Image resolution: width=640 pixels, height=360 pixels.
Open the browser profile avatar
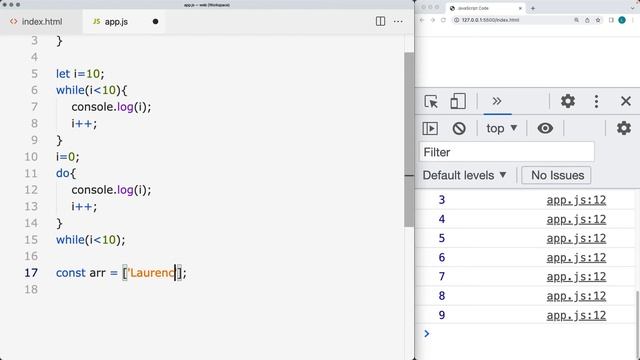point(622,20)
